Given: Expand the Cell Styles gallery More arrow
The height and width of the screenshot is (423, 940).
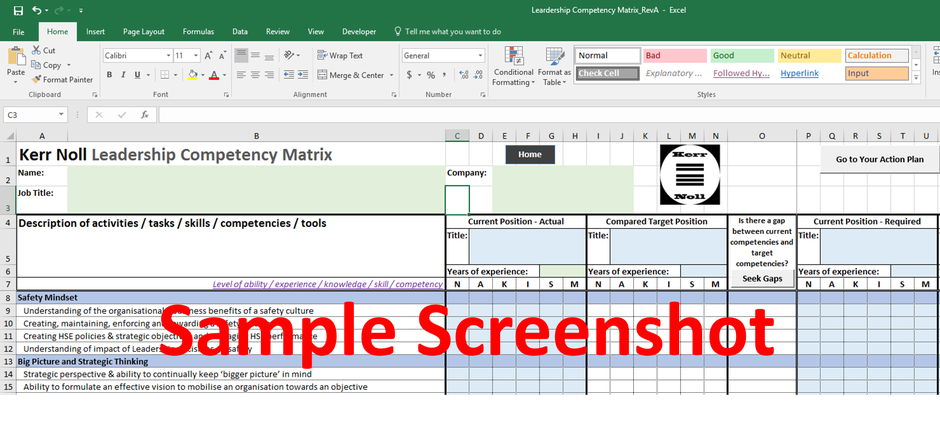Looking at the screenshot, I should pos(915,77).
